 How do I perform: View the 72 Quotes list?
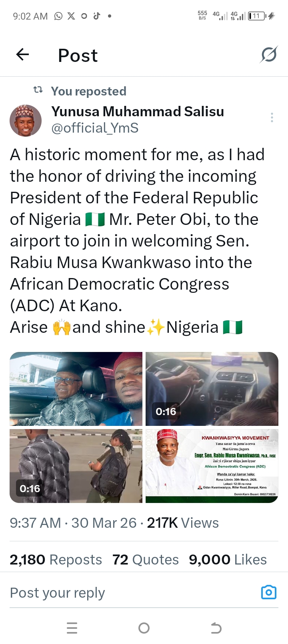click(146, 560)
